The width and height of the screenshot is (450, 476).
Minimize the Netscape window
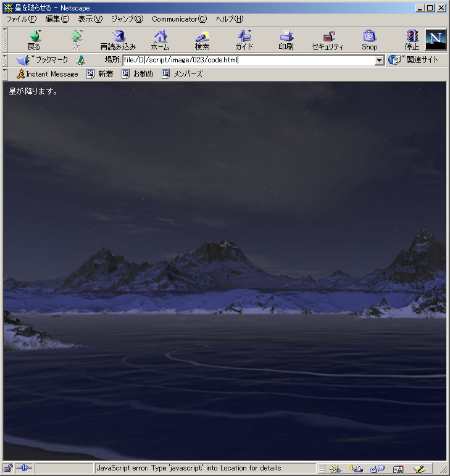420,8
